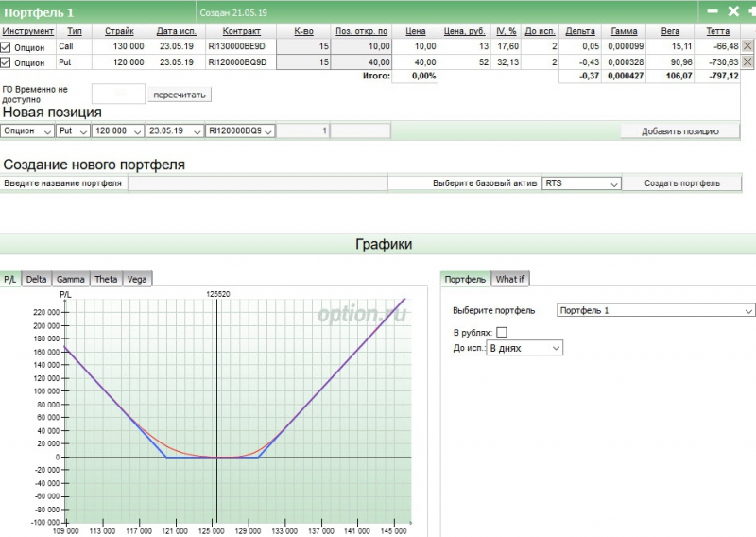Open the expiry date dropdown 23.05.19
This screenshot has width=756, height=537.
click(x=175, y=130)
